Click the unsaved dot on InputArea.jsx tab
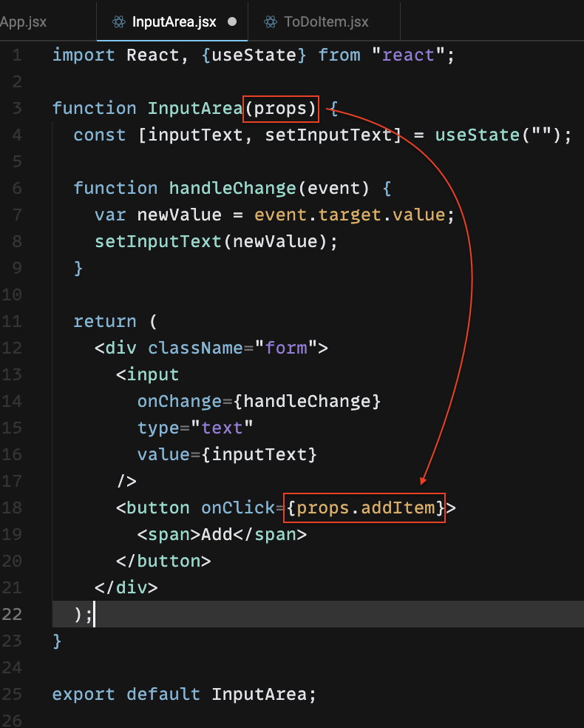 (x=232, y=21)
